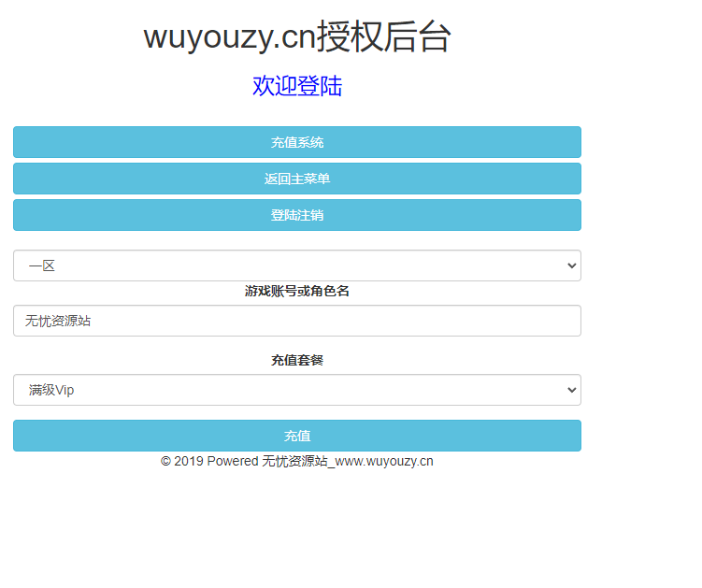This screenshot has height=588, width=702.
Task: Click the 登陆注销 logout button
Action: click(x=297, y=215)
